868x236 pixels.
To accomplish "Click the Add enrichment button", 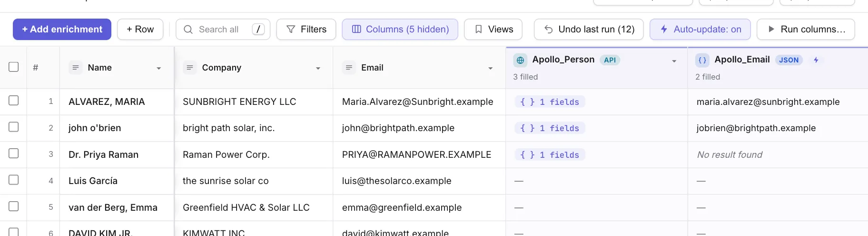I will [x=62, y=29].
